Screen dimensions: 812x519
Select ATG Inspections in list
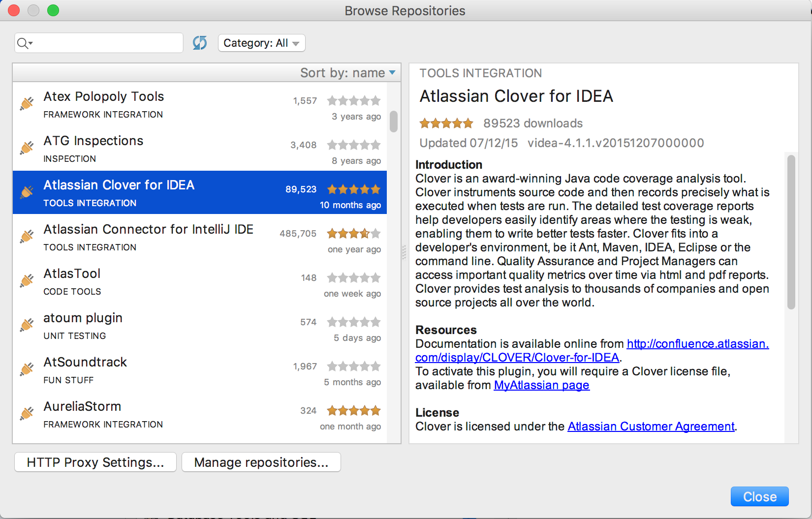click(x=200, y=148)
